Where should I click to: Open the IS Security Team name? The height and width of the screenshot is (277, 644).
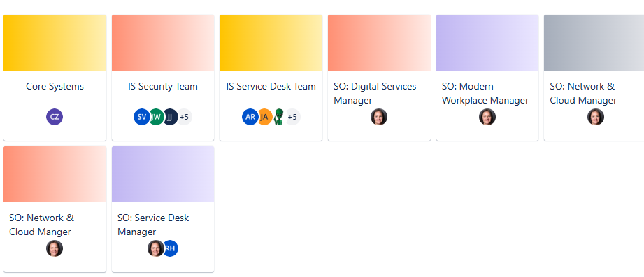point(163,86)
